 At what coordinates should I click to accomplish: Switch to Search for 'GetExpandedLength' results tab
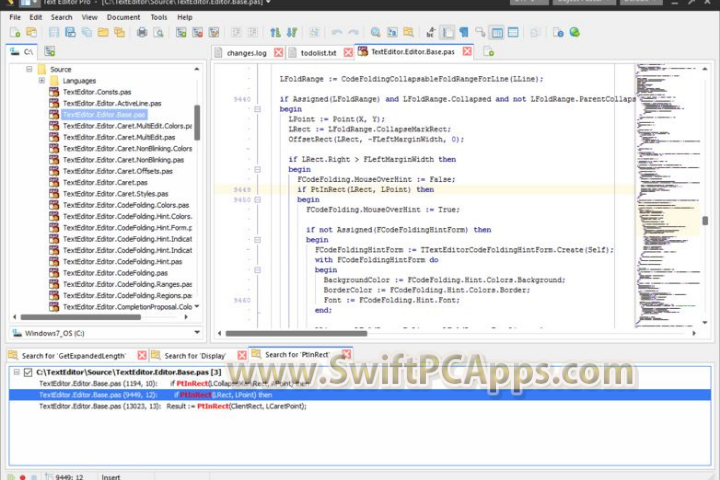73,356
